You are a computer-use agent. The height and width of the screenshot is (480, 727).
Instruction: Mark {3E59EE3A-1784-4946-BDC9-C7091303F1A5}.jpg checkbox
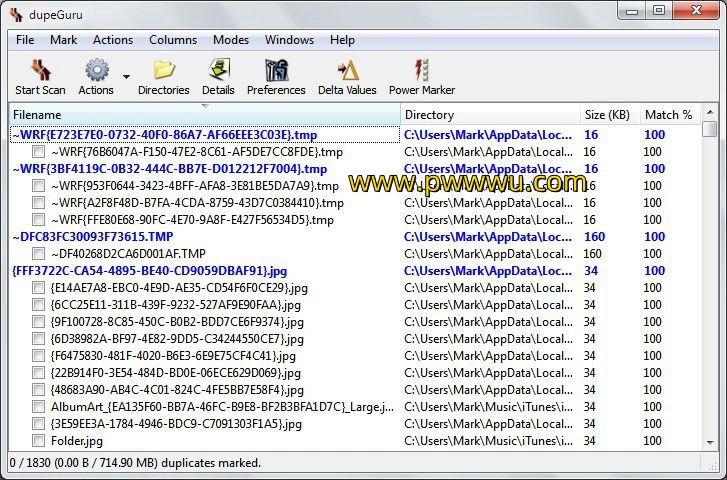tap(38, 423)
